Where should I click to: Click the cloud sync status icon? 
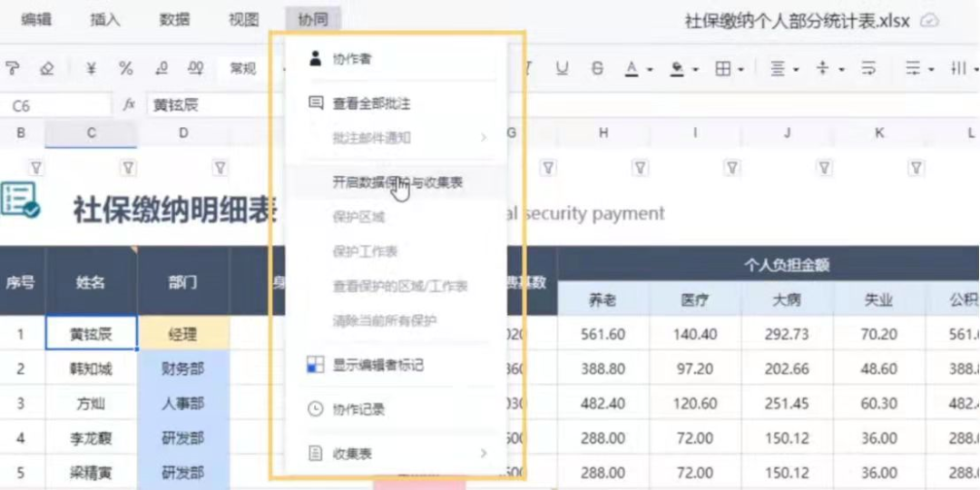[x=929, y=21]
